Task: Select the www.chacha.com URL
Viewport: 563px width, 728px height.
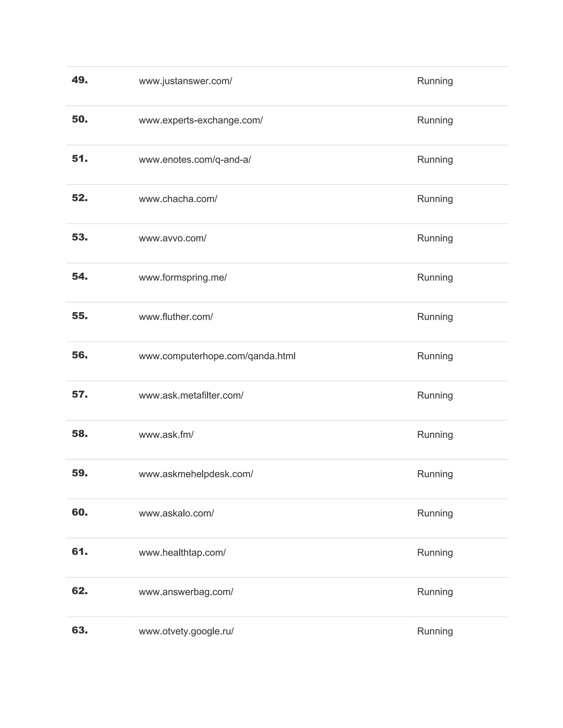Action: pos(178,199)
